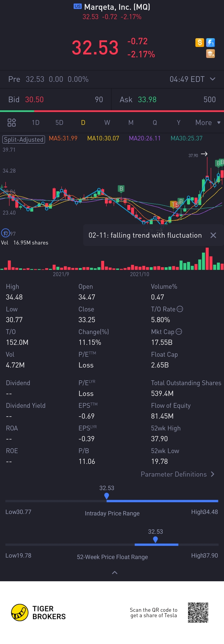
Task: Tap the orange dollar sign badge
Action: pos(200,43)
